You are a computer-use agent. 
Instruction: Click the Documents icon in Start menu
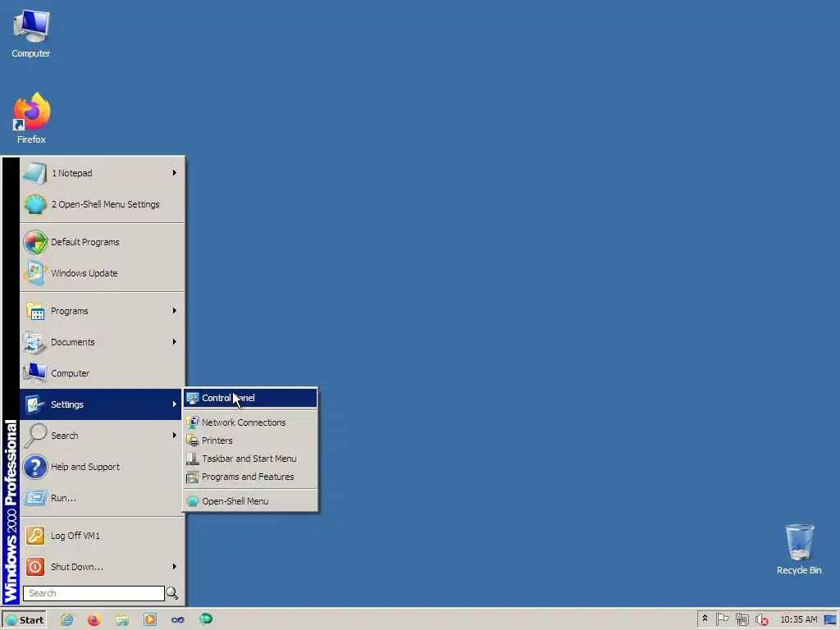[x=34, y=342]
